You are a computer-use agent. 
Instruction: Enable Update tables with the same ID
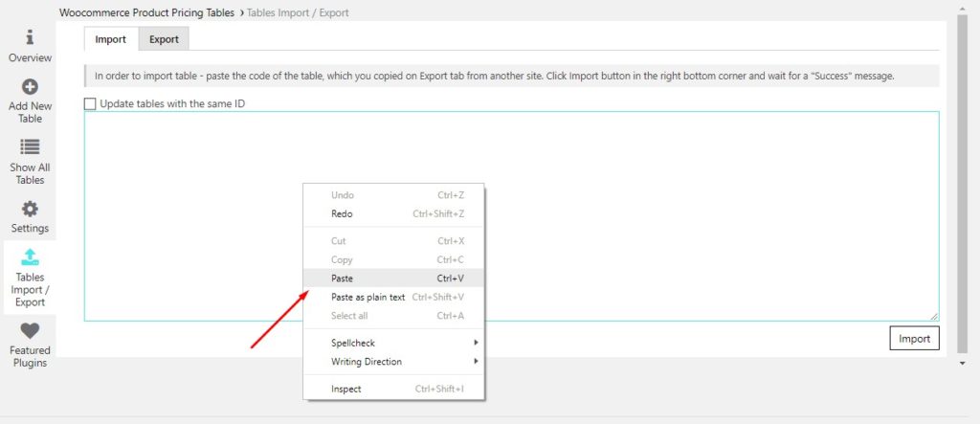coord(90,103)
